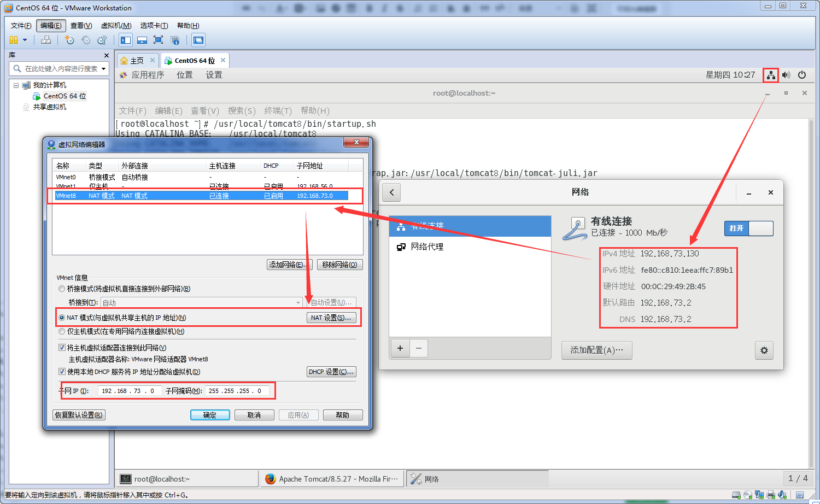Open the snapshot manager wrench-clock icon
The image size is (820, 504).
pyautogui.click(x=102, y=40)
